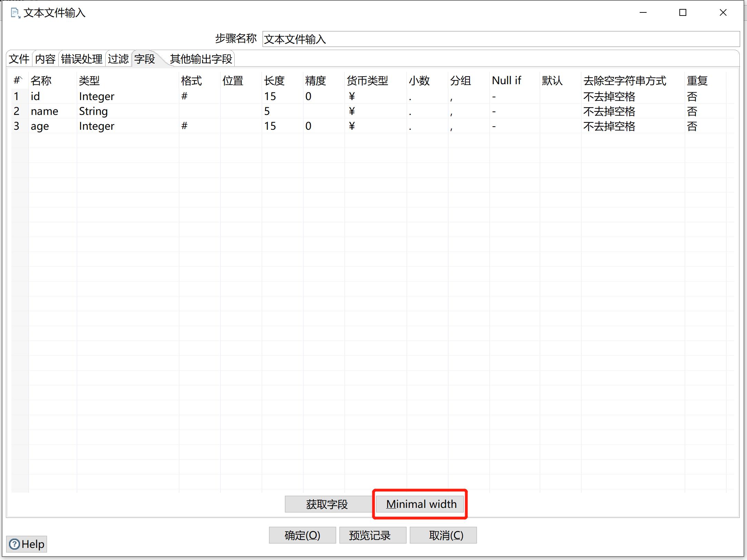Open the 错误处理 tab
This screenshot has width=747, height=560.
(82, 59)
